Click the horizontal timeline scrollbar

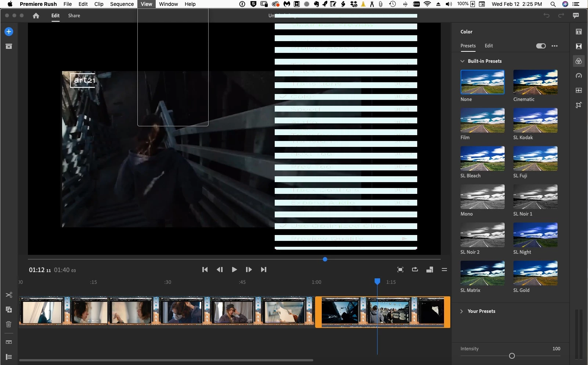pos(166,360)
